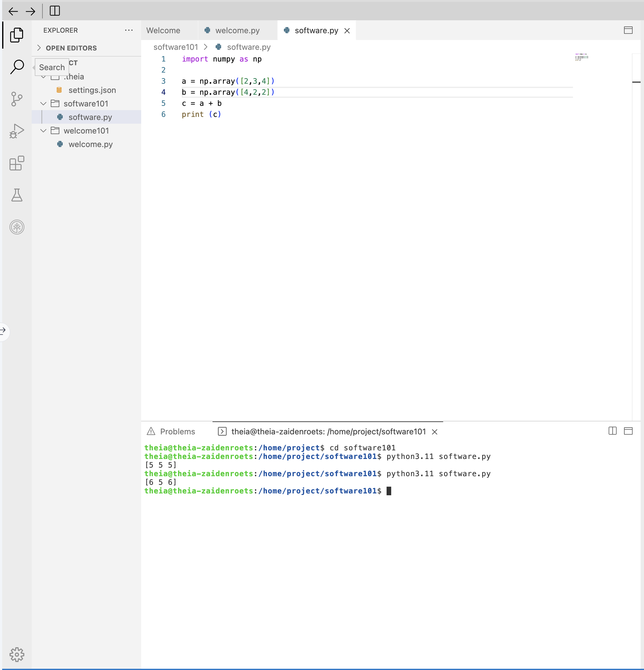Open Explorer more actions menu
Viewport: 644px width, 670px height.
coord(129,30)
